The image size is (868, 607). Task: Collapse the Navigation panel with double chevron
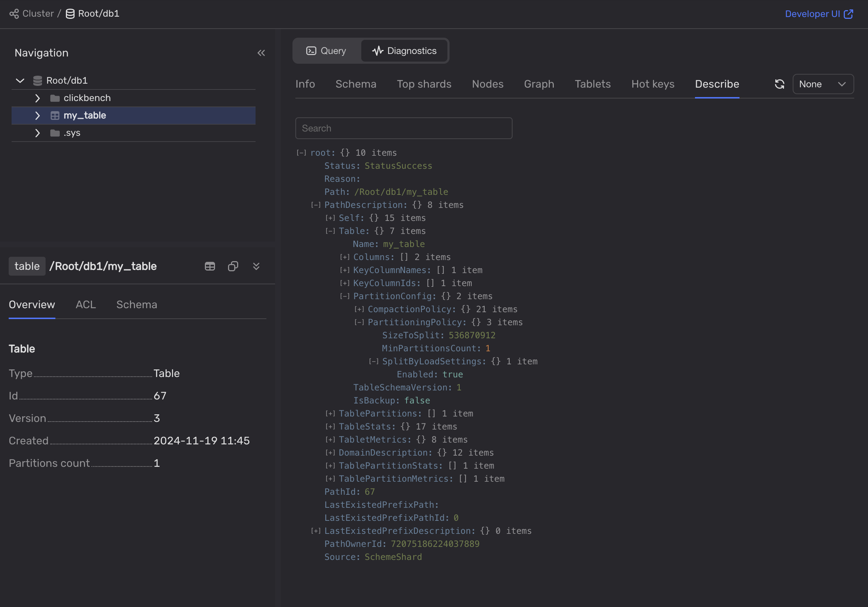[261, 53]
